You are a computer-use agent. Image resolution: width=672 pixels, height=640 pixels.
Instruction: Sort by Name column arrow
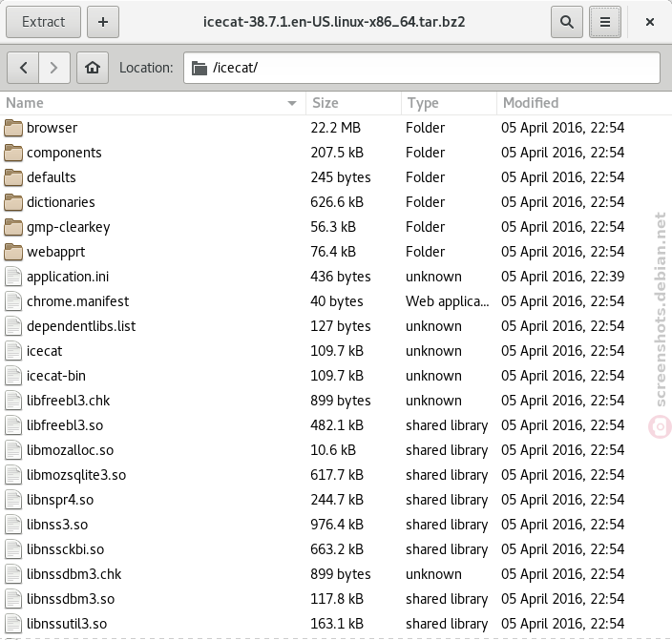coord(292,103)
